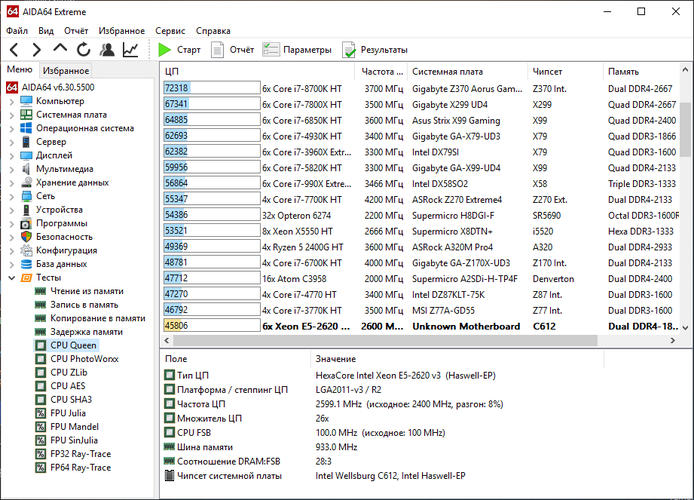Expand the Дисплей tree node
694x500 pixels.
(x=12, y=156)
